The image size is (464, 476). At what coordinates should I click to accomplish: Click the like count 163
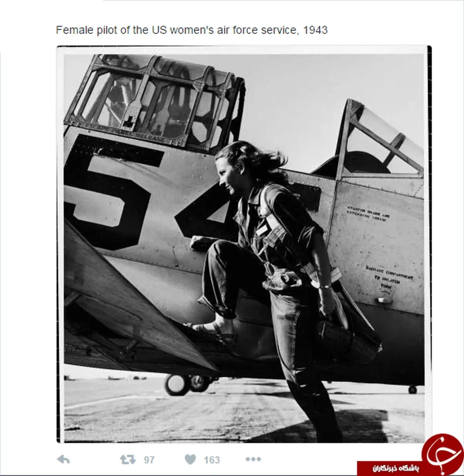click(212, 460)
